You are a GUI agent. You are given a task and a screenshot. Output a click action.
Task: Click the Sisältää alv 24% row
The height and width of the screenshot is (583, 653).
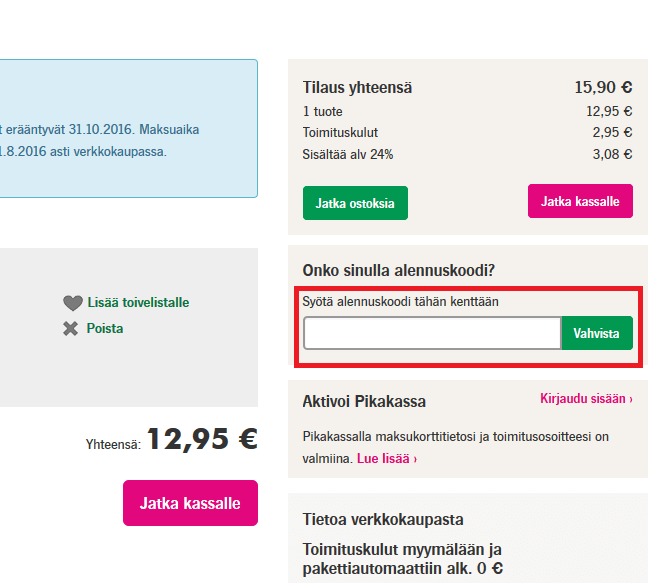pos(348,154)
